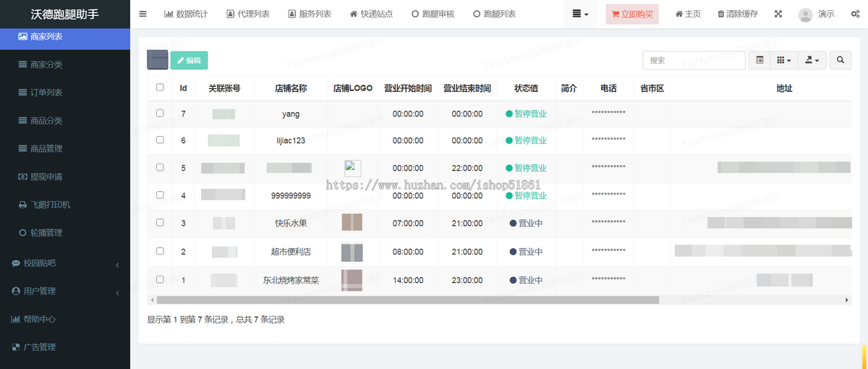Check the row checkbox for 999999999
Image resolution: width=868 pixels, height=369 pixels.
(x=160, y=195)
